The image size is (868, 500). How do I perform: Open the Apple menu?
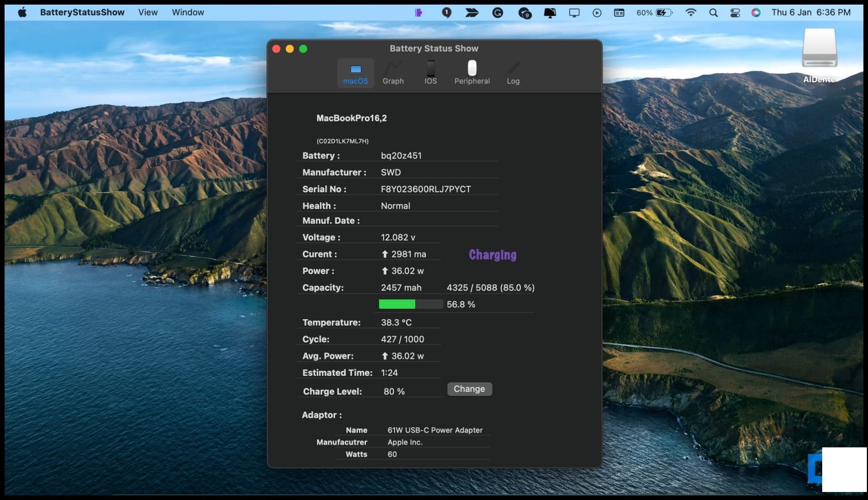click(x=22, y=12)
